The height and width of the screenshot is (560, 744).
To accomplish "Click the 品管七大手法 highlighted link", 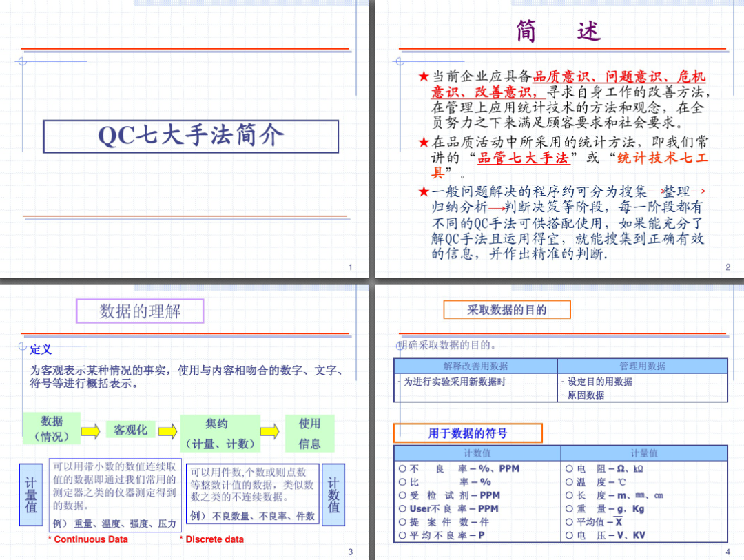I will pos(524,158).
